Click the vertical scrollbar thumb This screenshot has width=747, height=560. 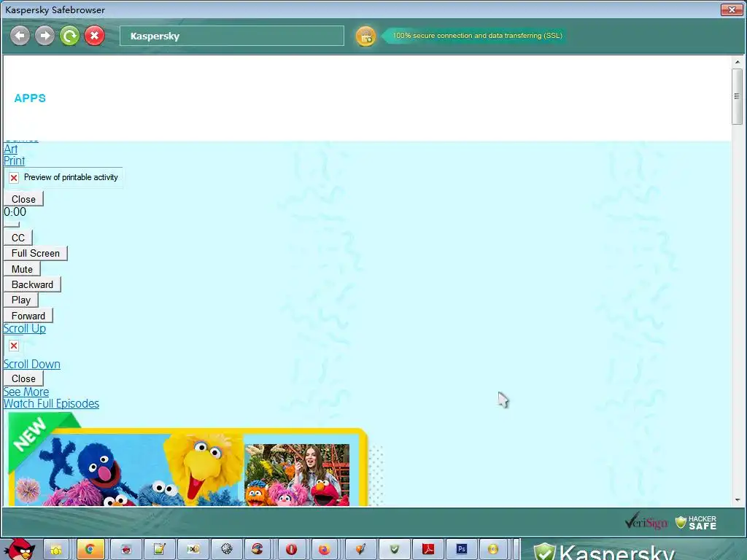[738, 96]
